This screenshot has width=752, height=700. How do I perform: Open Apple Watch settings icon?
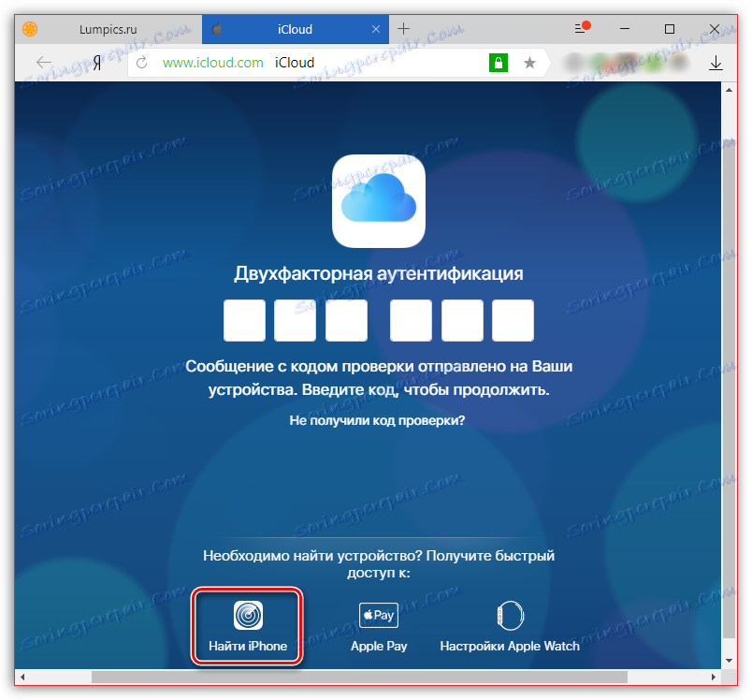(511, 616)
